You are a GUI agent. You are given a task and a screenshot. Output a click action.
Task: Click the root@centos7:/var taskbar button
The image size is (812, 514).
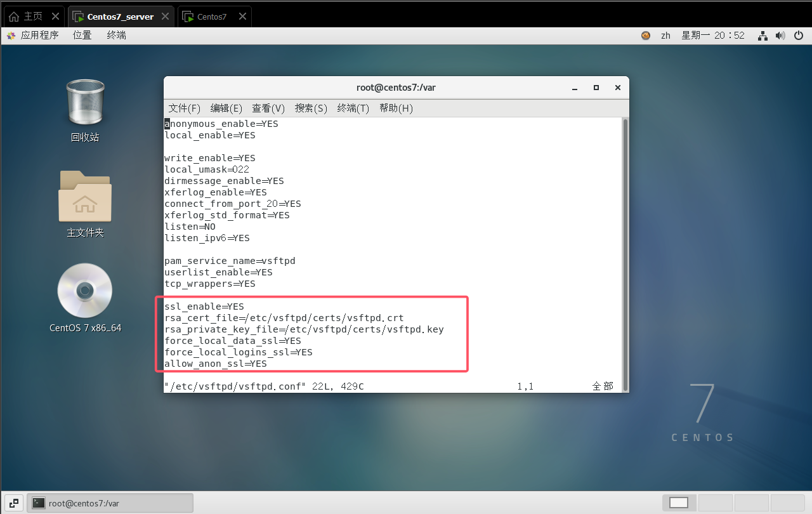pyautogui.click(x=110, y=503)
